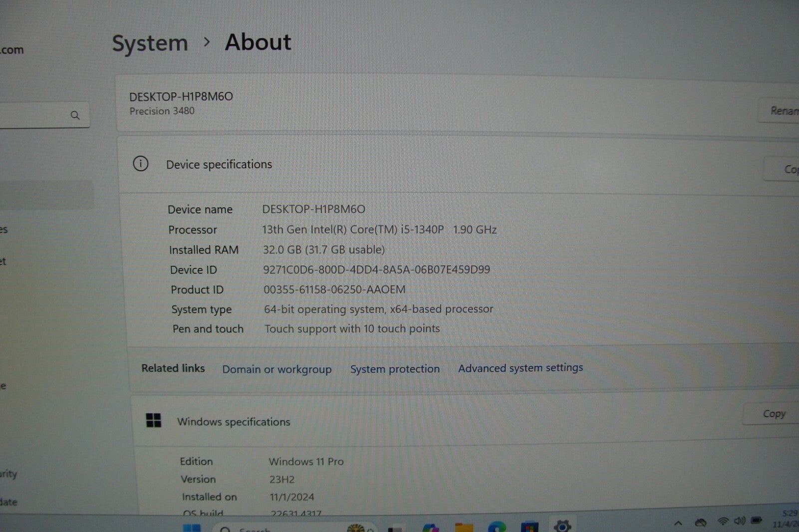This screenshot has height=532, width=799.
Task: Click the Windows logo beside Windows specifications
Action: click(153, 421)
